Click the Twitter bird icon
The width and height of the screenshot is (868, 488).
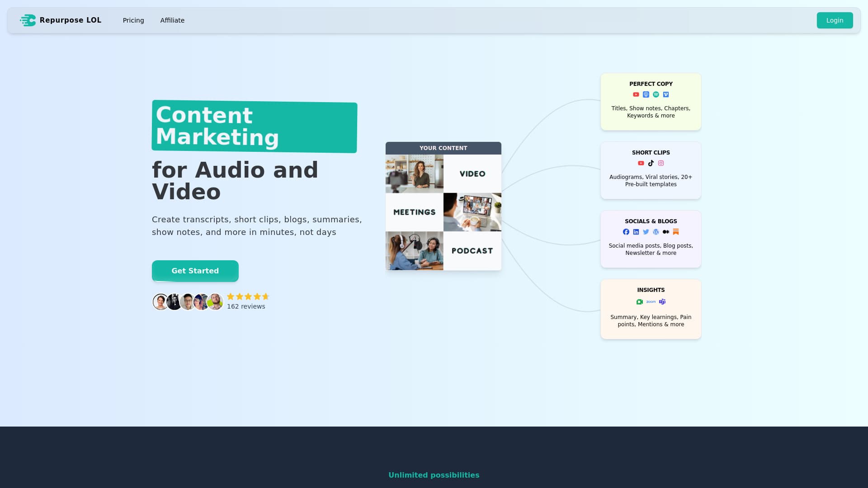coord(646,232)
